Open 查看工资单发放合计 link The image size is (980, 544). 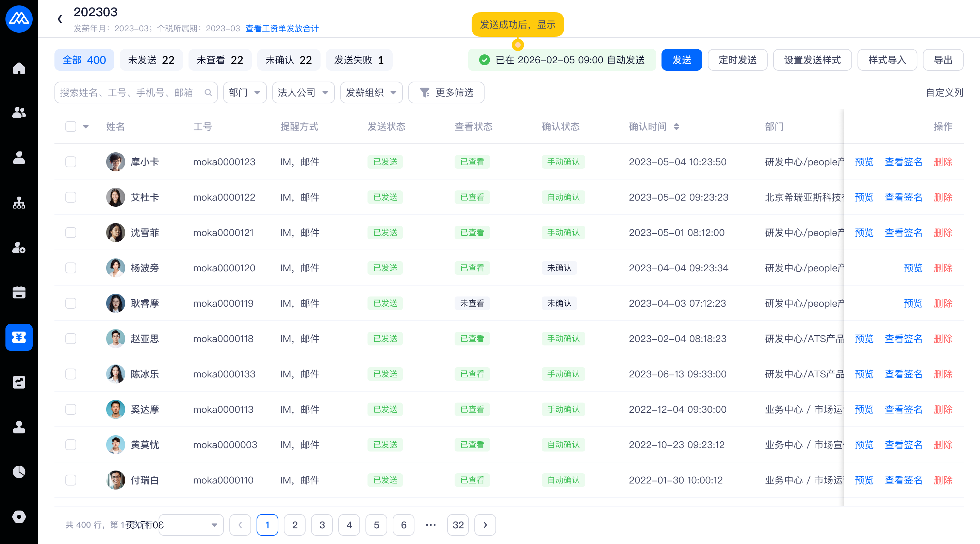[282, 29]
